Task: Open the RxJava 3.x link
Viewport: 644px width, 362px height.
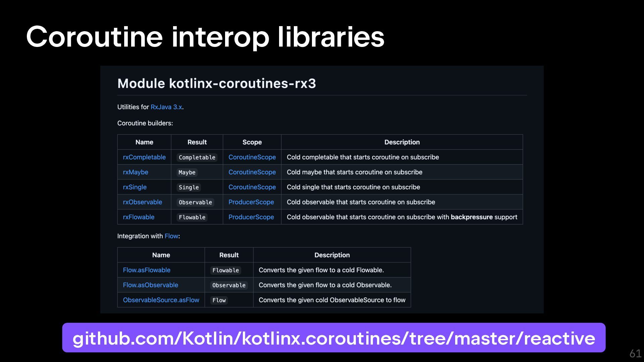Action: 166,107
